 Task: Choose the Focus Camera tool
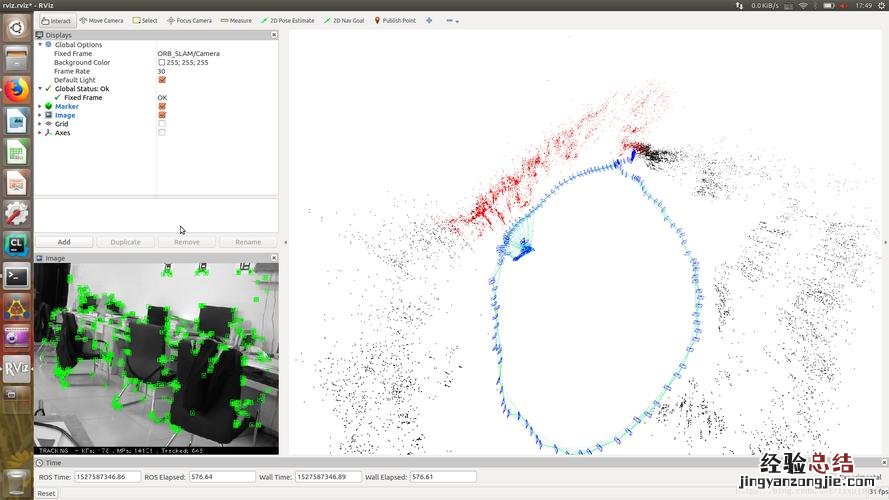pyautogui.click(x=189, y=20)
